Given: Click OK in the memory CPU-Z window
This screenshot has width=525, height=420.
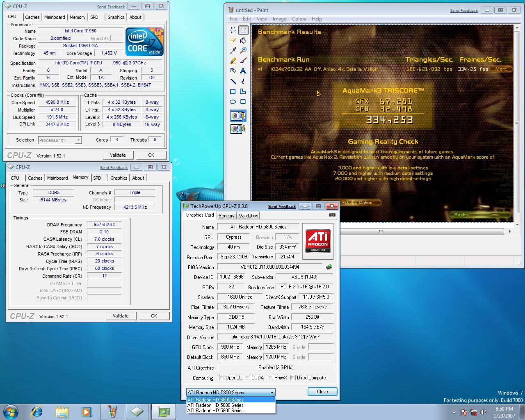Looking at the screenshot, I should 154,316.
